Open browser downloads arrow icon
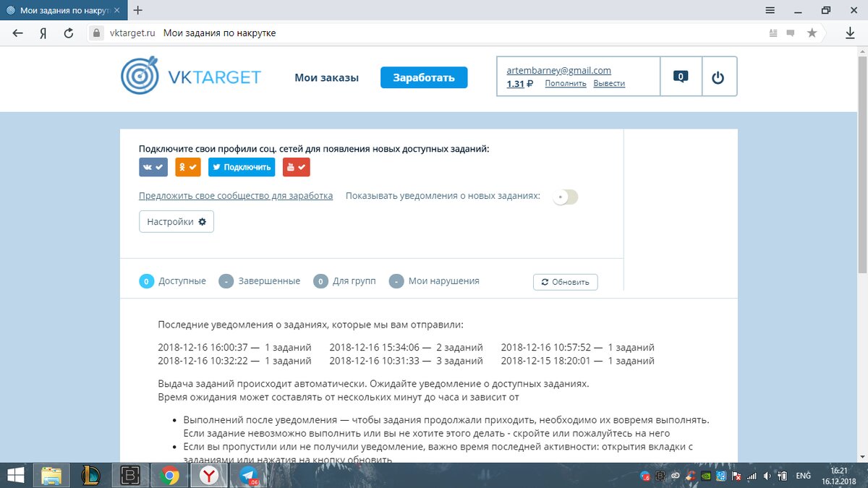Viewport: 868px width, 488px height. (851, 33)
